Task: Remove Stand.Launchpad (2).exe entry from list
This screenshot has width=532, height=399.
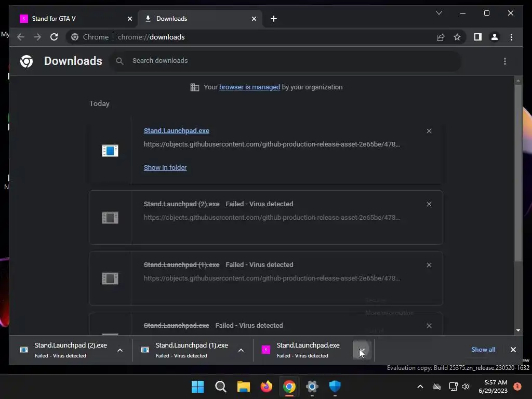Action: tap(429, 204)
